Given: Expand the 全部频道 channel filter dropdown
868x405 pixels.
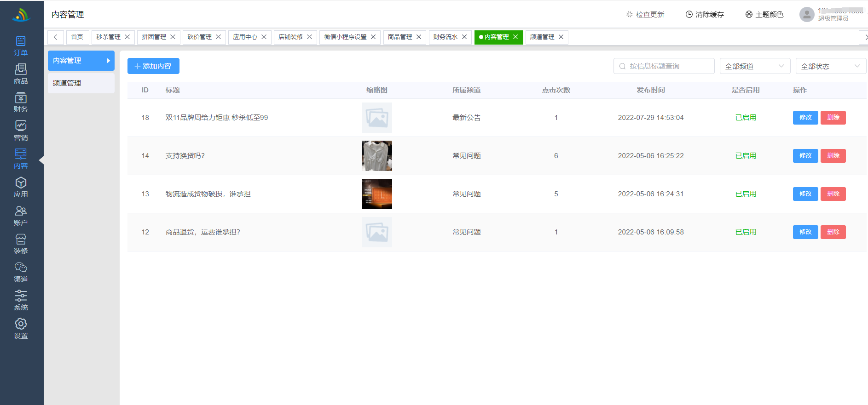Looking at the screenshot, I should click(755, 66).
